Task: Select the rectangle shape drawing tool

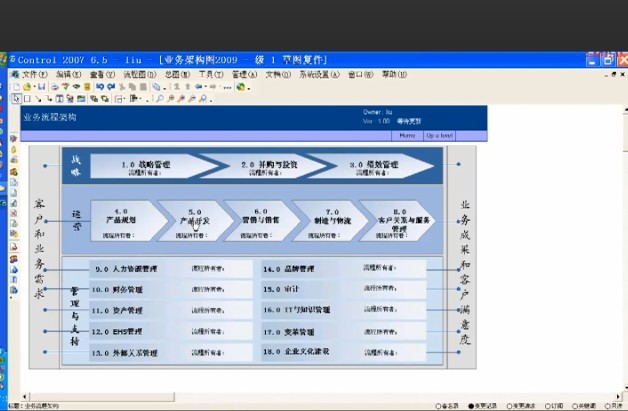Action: pos(27,99)
